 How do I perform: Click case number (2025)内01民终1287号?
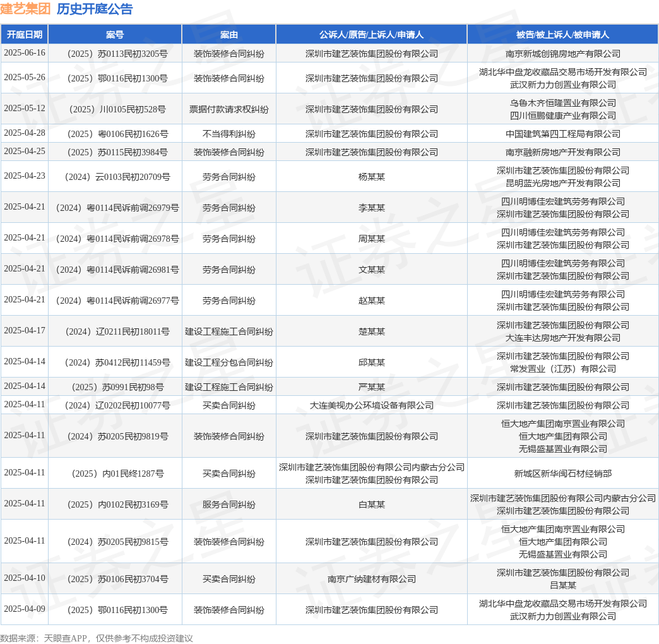(117, 474)
